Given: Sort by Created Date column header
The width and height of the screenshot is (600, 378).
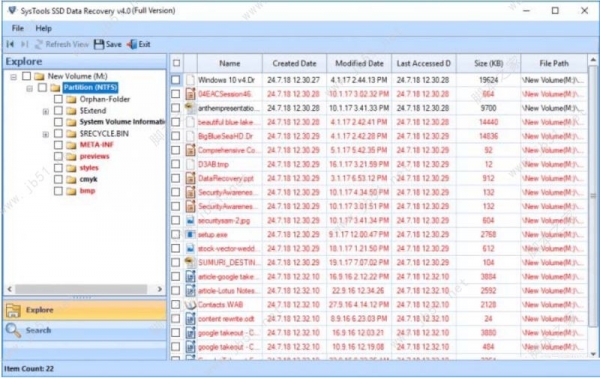Looking at the screenshot, I should pos(294,64).
